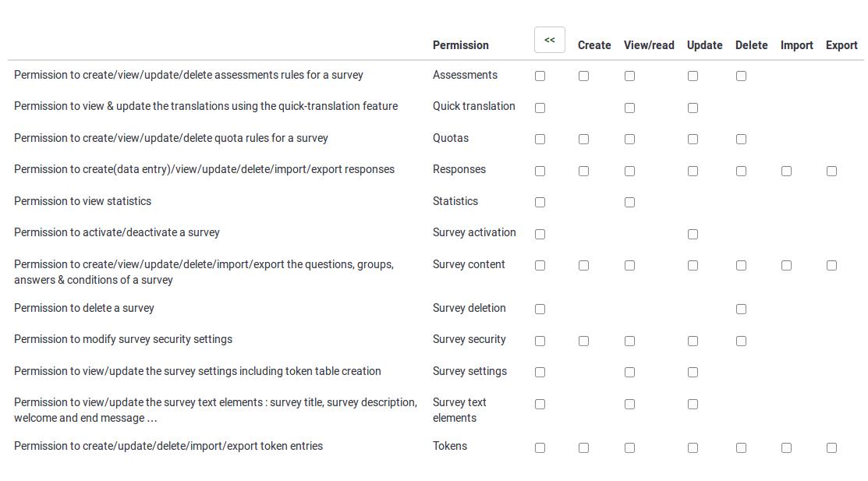Enable Survey content Create permission
Viewport: 868px width, 481px height.
583,266
